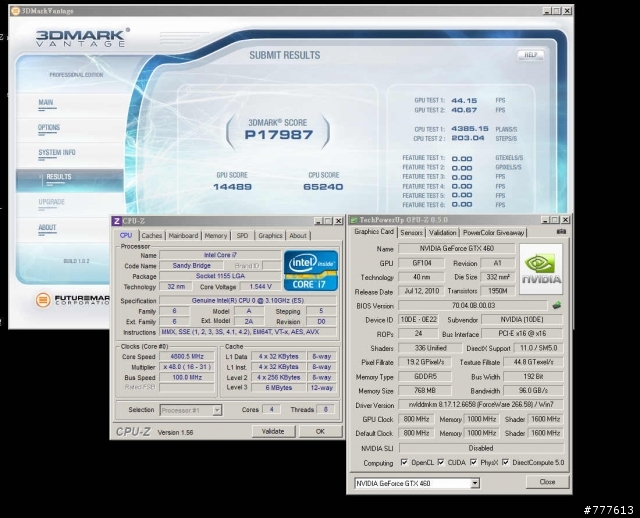This screenshot has width=640, height=518.
Task: Minimize the GPU-Z window
Action: 545,220
